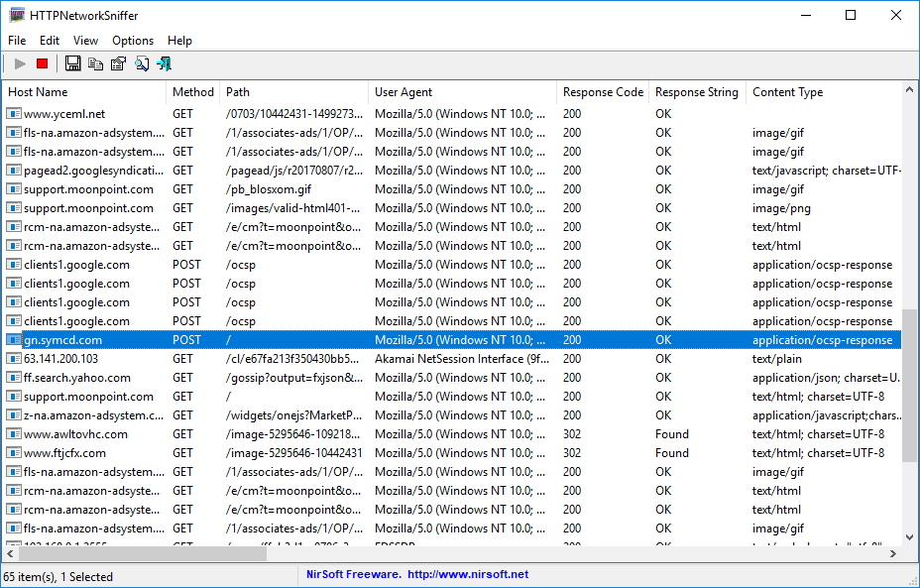
Task: Click the horizontal scrollbar left arrow
Action: 10,553
